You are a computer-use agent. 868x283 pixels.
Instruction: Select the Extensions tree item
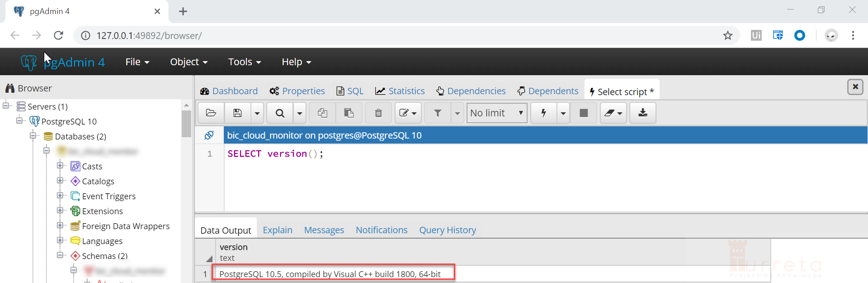[x=102, y=211]
